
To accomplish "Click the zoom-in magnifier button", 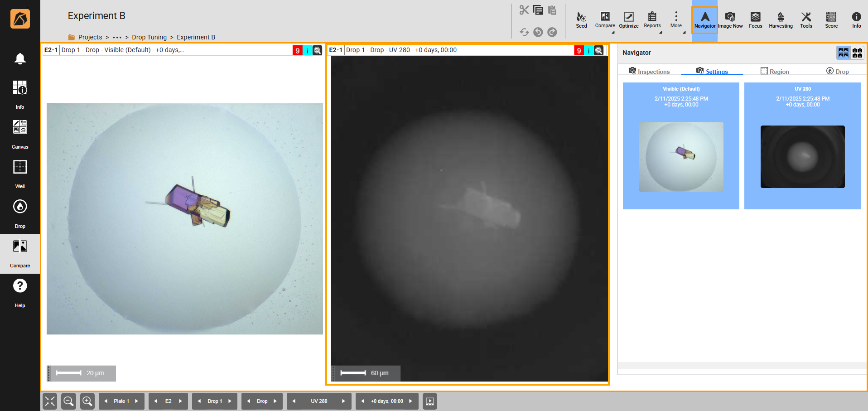I will (x=87, y=401).
